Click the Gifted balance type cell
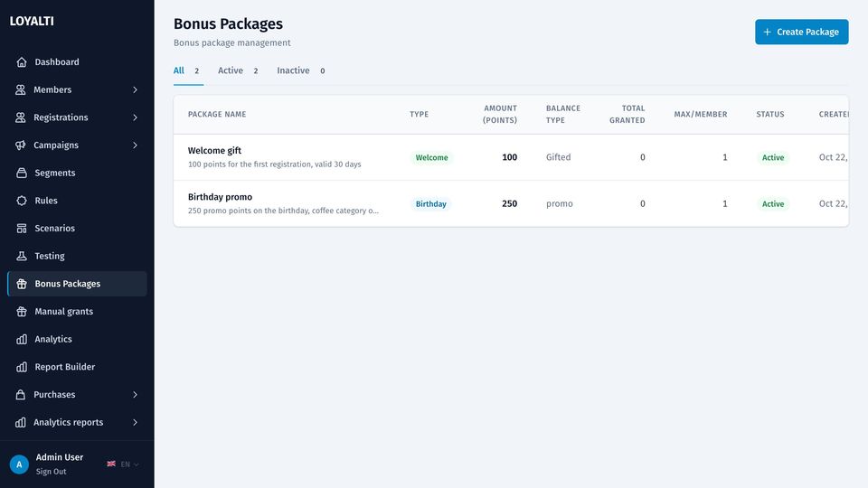 (x=558, y=157)
